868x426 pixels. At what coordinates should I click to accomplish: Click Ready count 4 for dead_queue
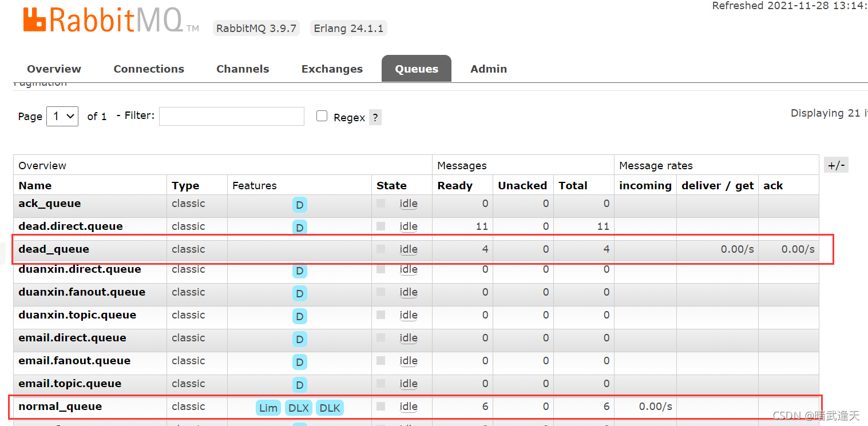(485, 249)
